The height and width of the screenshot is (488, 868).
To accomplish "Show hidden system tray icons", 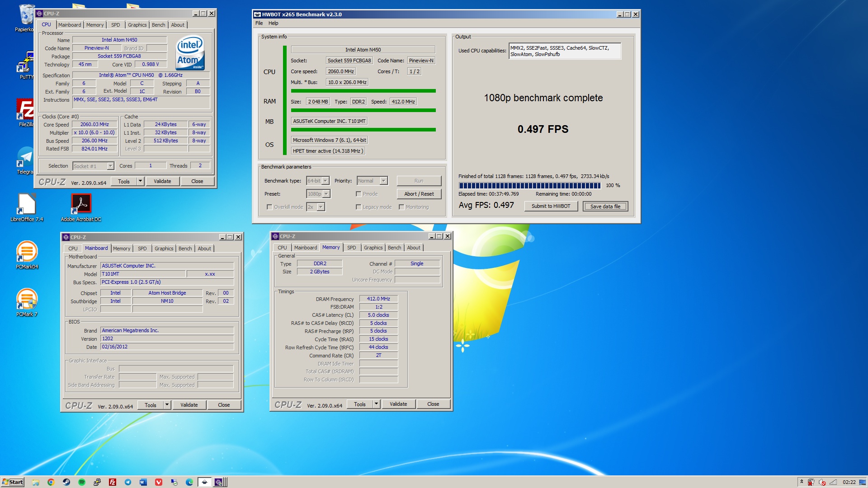I will tap(801, 482).
